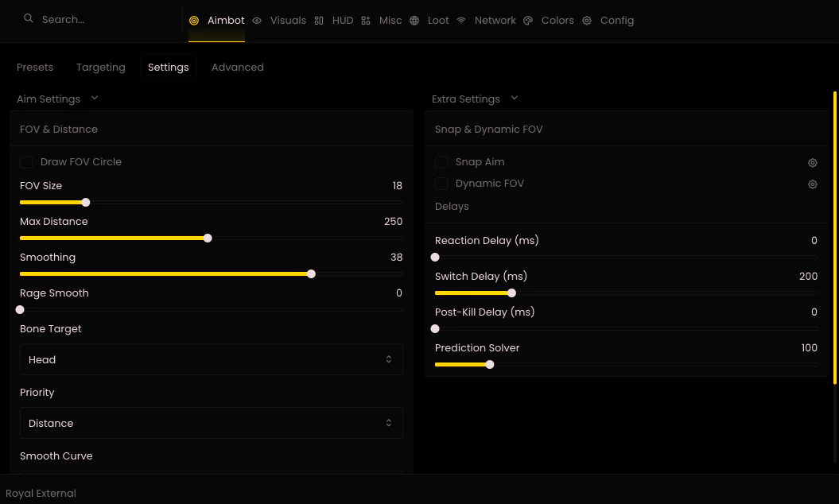Click the Reaction Delay slider handle
This screenshot has width=839, height=504.
(435, 258)
